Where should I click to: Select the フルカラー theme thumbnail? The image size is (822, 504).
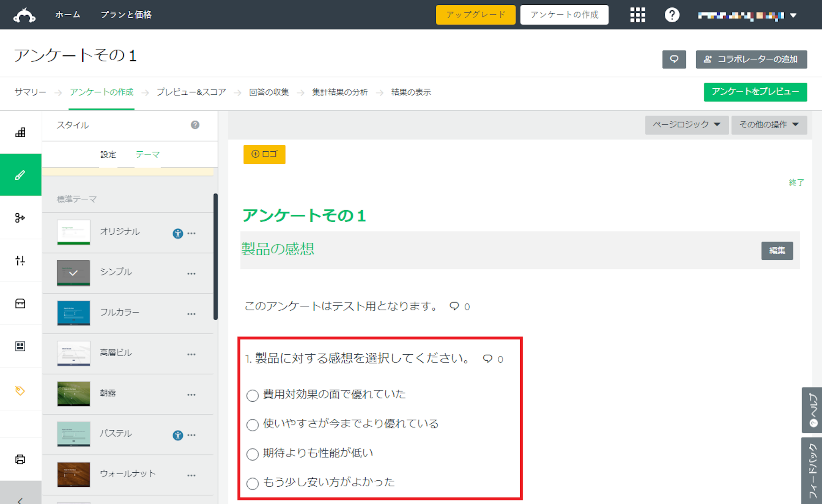pos(73,313)
